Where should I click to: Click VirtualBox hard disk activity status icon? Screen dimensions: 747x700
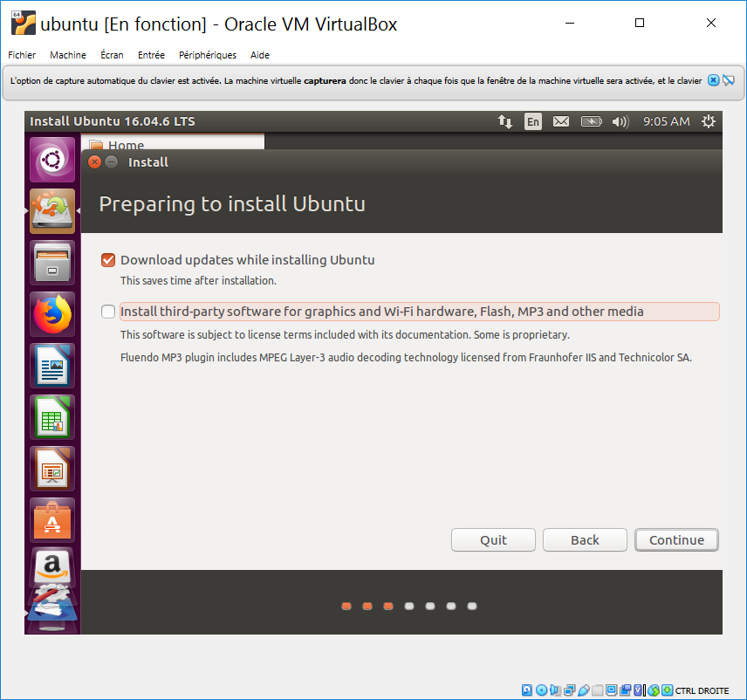(527, 690)
